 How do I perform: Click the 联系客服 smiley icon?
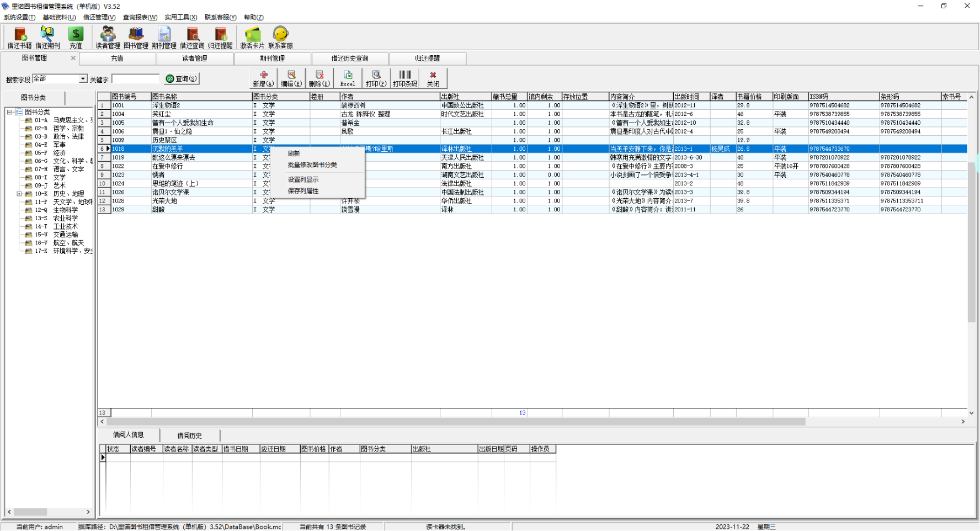coord(280,38)
